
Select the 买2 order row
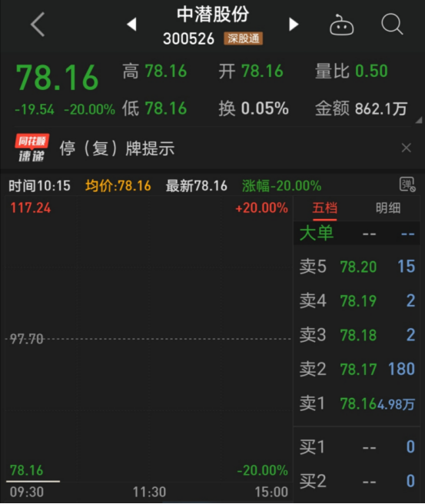coord(357,481)
